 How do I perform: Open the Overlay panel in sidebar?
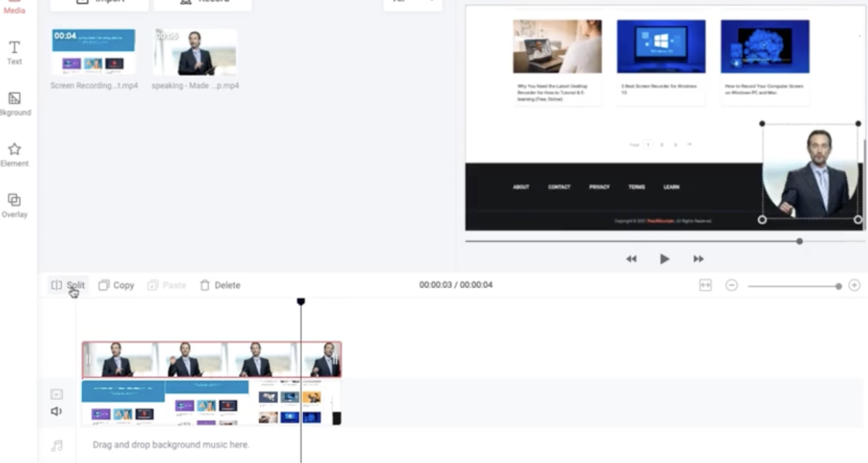[x=14, y=205]
